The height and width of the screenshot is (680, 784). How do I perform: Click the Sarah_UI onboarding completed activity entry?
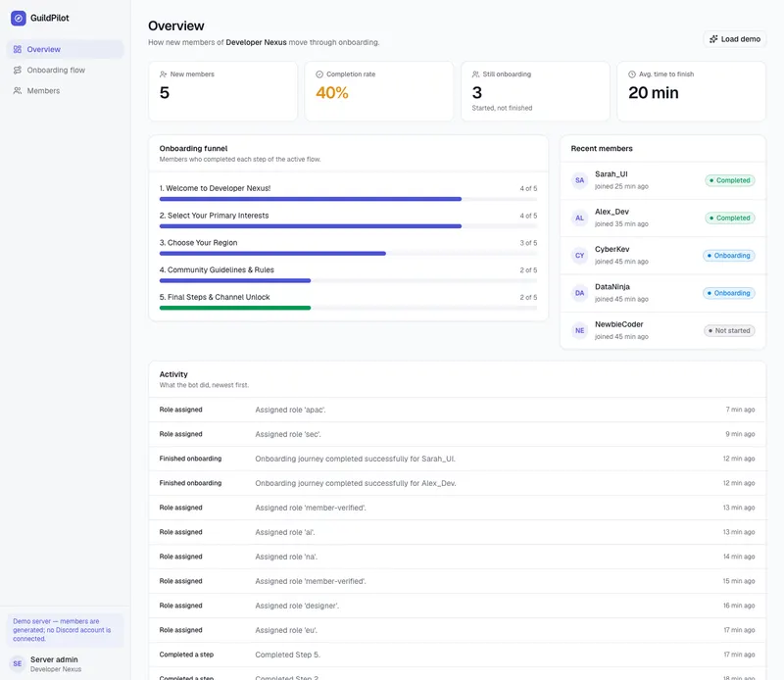(x=457, y=459)
